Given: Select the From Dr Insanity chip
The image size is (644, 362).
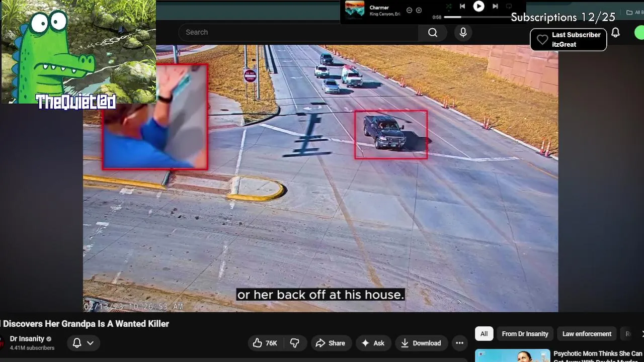Looking at the screenshot, I should click(x=525, y=334).
